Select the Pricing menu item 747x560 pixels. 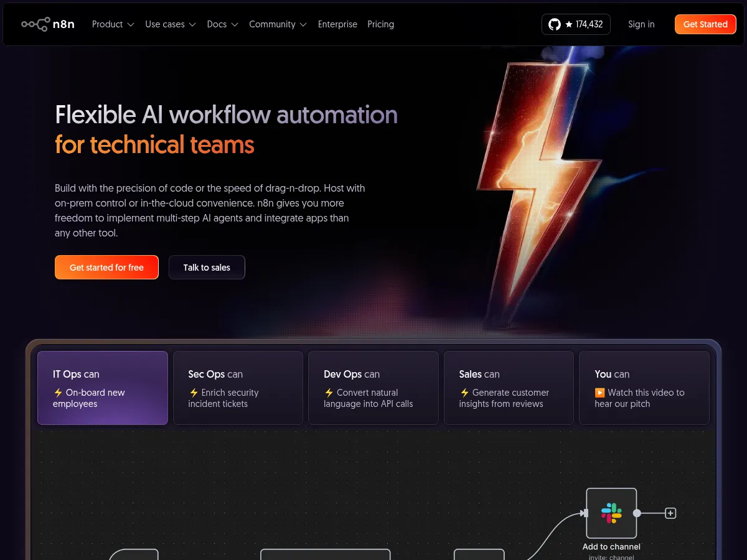[x=380, y=24]
